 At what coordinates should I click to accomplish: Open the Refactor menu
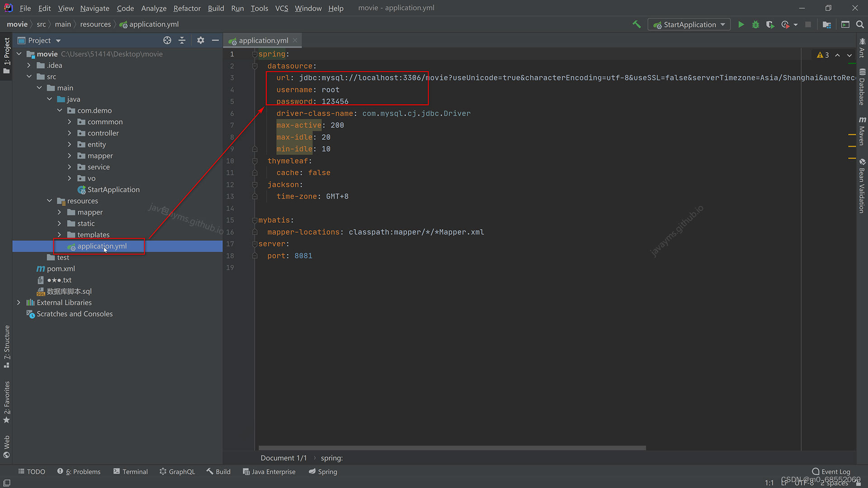pos(187,8)
